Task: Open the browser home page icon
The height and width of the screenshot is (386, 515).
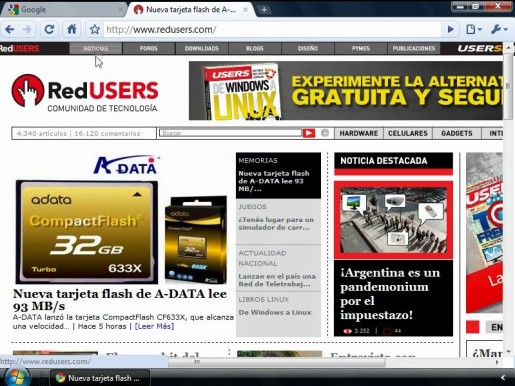Action: click(x=72, y=29)
